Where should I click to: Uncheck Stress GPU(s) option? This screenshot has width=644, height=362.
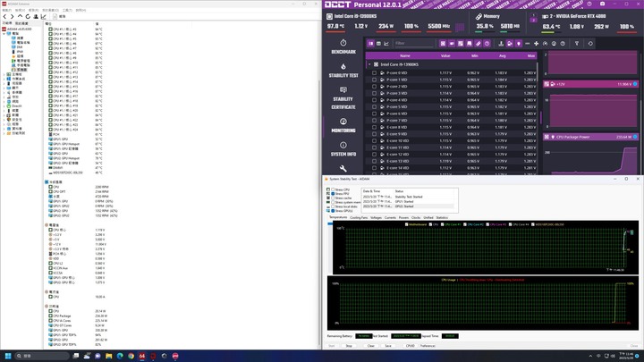point(333,211)
